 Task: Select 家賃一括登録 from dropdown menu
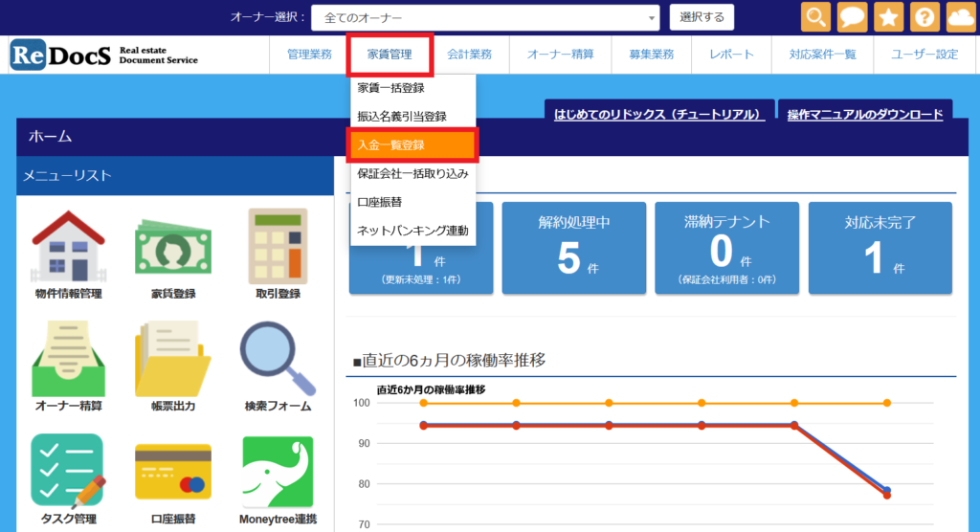413,88
